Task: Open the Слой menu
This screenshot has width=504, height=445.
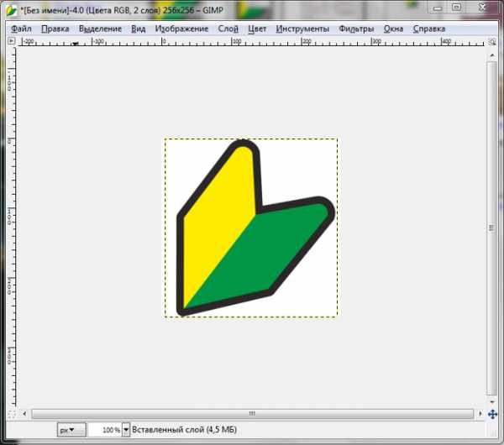Action: click(228, 29)
